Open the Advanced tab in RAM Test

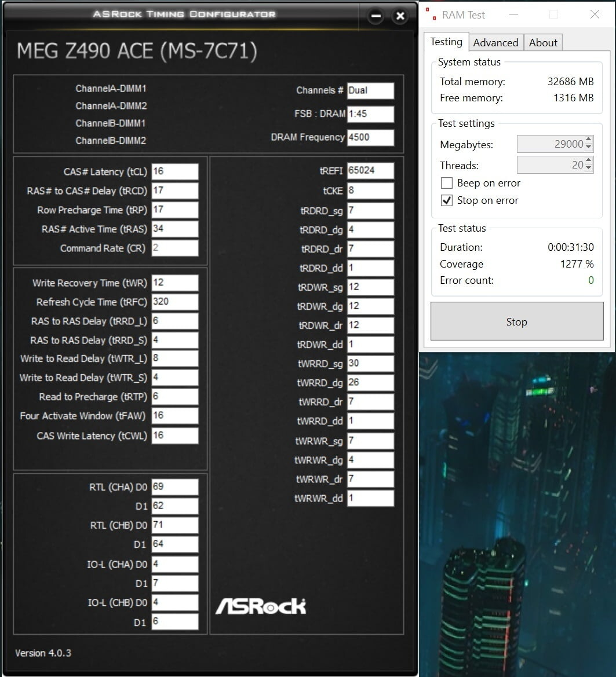point(496,43)
